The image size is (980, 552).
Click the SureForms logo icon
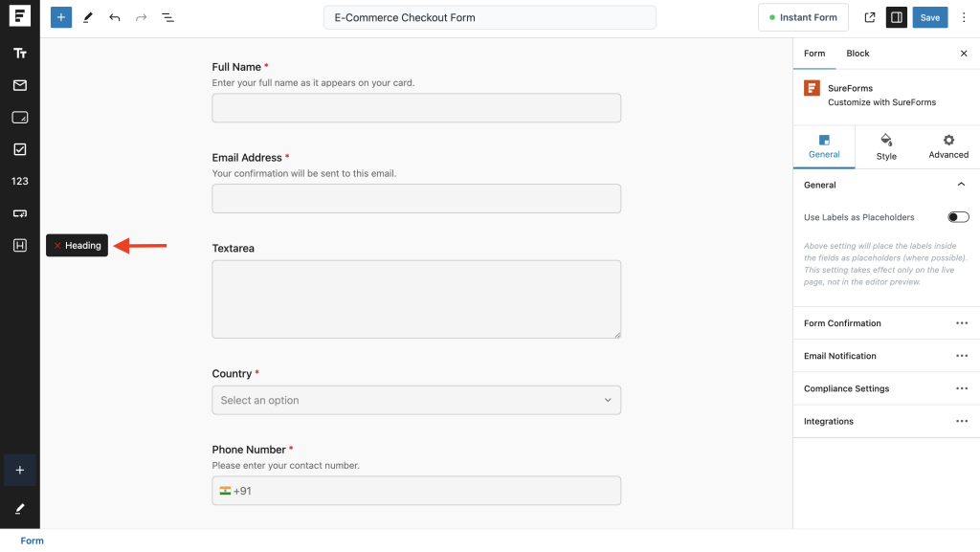tap(19, 17)
